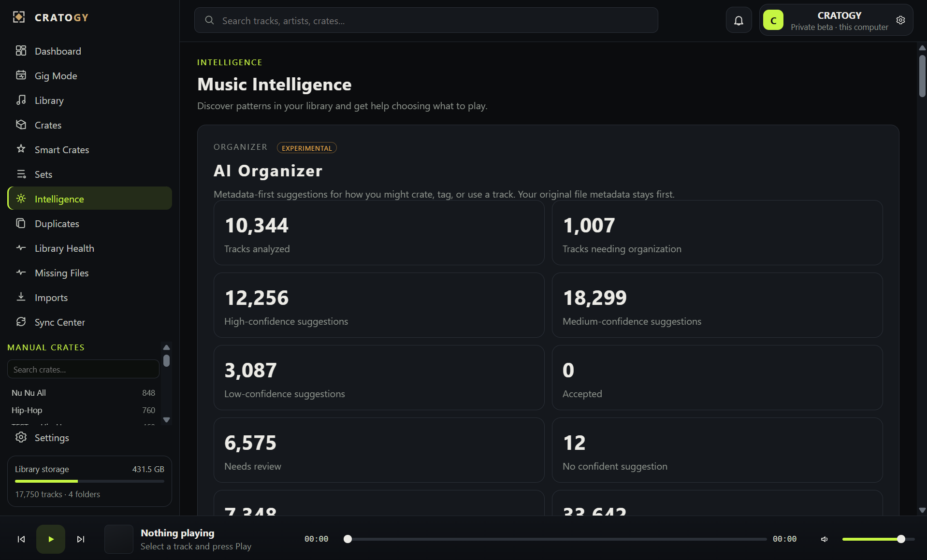927x560 pixels.
Task: Click the crates list scroll down arrow
Action: (166, 420)
